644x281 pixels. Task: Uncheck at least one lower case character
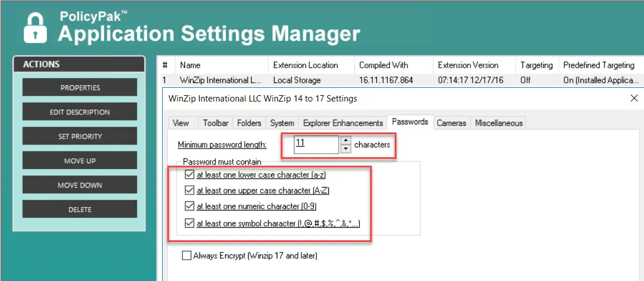[x=189, y=174]
